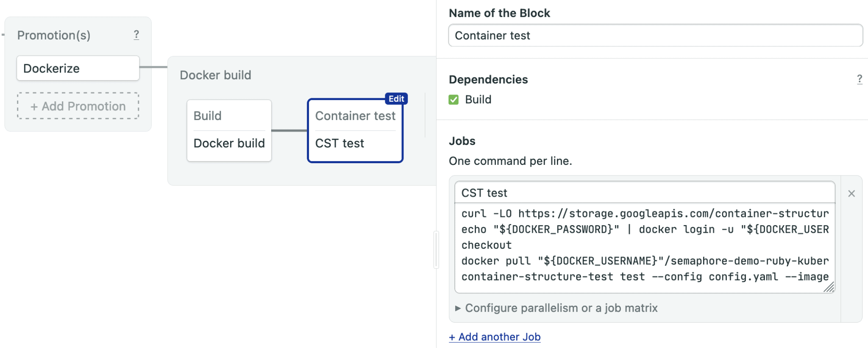Focus the Name of the Block field
Viewport: 868px width, 348px height.
coord(656,36)
